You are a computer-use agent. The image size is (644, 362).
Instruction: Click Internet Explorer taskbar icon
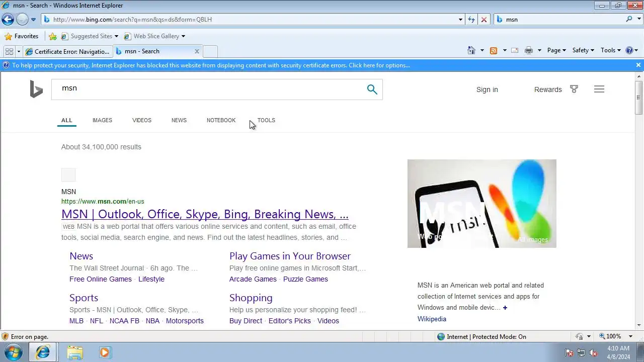click(43, 352)
